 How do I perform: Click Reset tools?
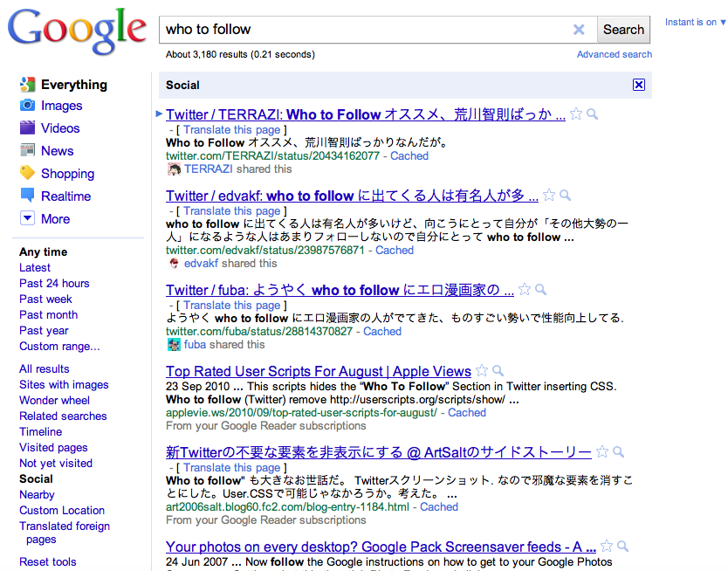pyautogui.click(x=47, y=561)
